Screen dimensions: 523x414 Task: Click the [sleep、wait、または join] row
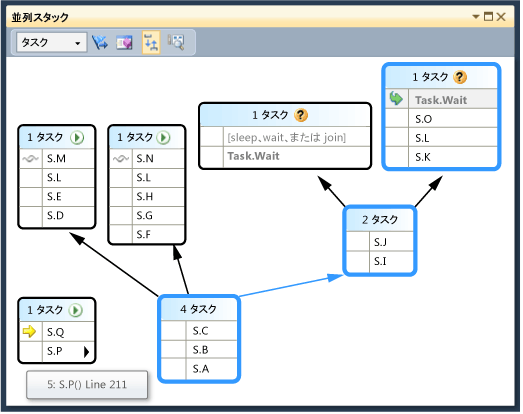point(285,137)
